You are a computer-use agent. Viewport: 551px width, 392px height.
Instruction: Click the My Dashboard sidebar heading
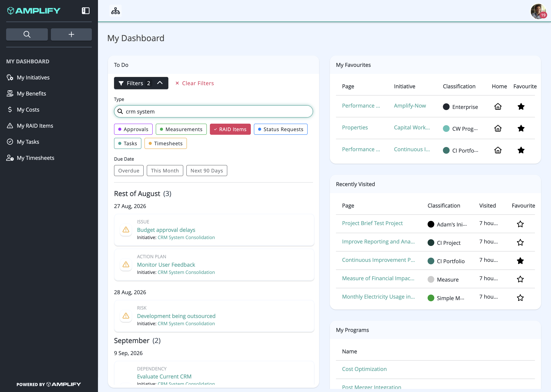pos(28,61)
